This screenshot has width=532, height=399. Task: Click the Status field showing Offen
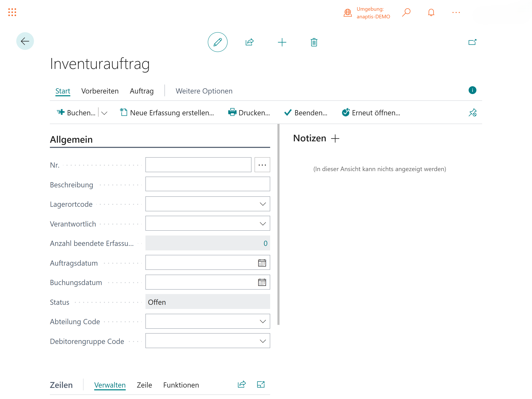(x=208, y=302)
